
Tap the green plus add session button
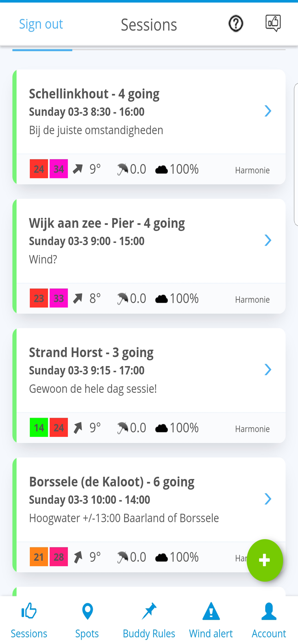(x=265, y=560)
